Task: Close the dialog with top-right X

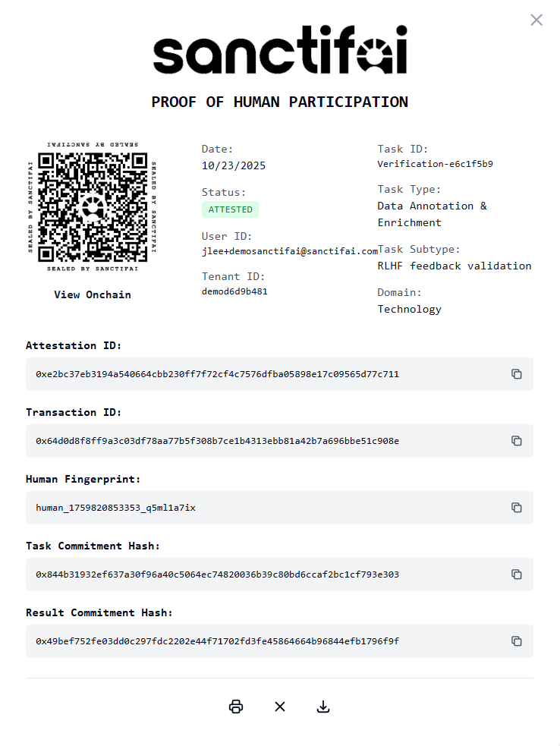Action: (536, 20)
